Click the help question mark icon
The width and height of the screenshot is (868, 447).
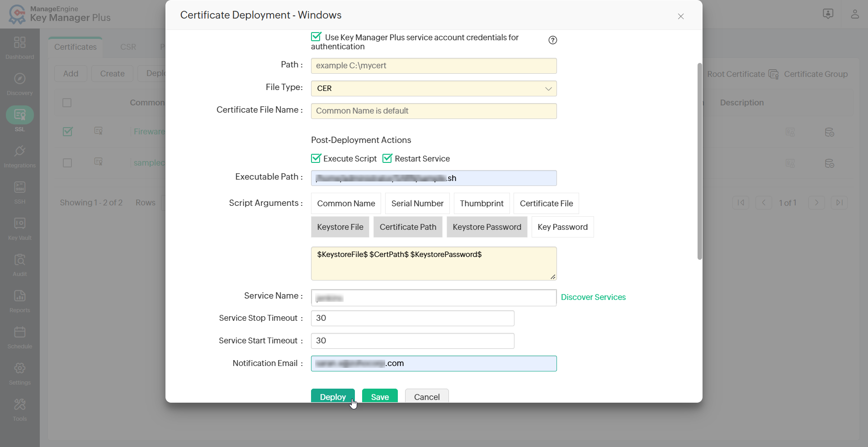click(552, 40)
